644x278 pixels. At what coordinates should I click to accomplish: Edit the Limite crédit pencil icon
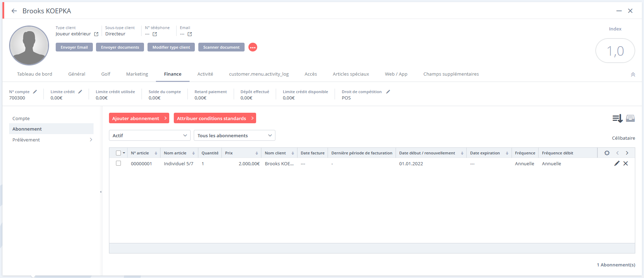[80, 92]
